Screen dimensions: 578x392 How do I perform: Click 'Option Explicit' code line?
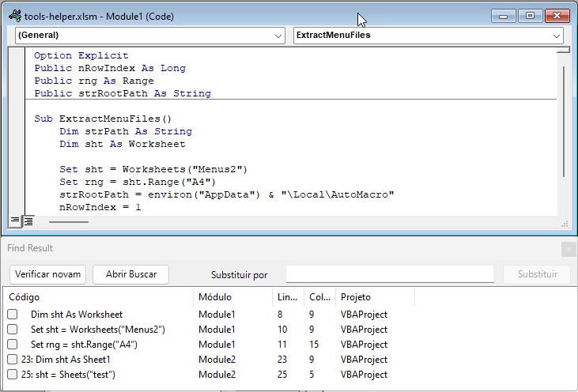81,55
